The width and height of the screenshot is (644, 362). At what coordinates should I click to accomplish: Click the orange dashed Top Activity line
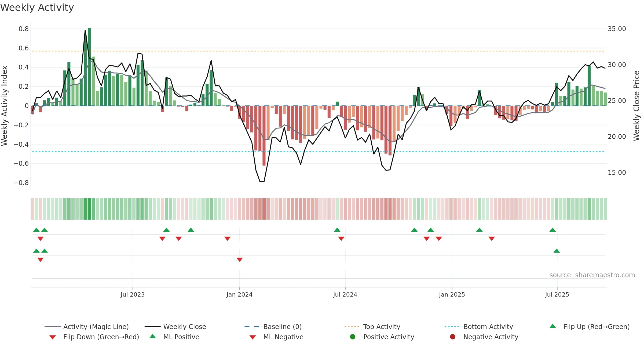[318, 51]
